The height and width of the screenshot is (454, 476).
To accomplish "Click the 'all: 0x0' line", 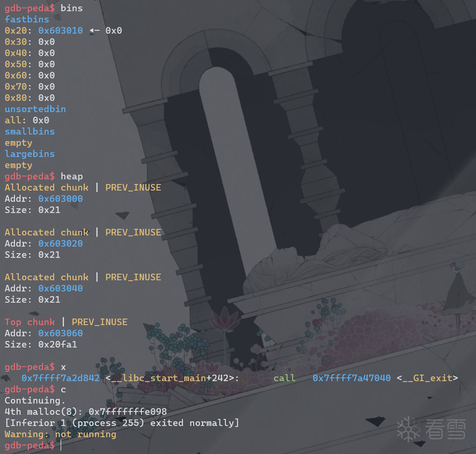I will tap(27, 121).
